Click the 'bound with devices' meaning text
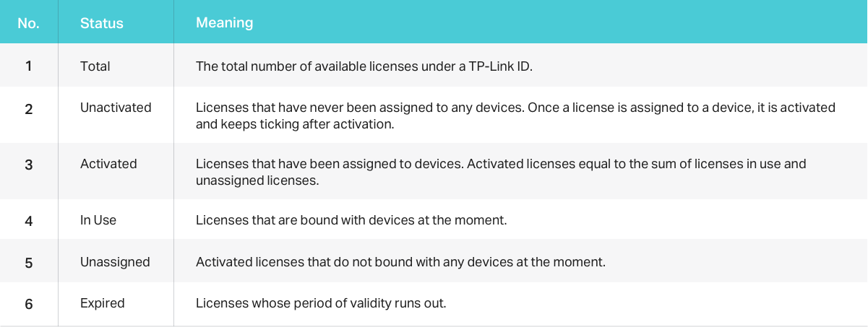 (351, 220)
